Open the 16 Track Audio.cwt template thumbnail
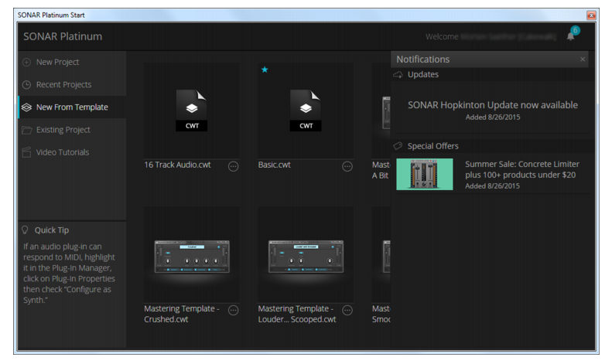This screenshot has height=364, width=605. pos(191,110)
